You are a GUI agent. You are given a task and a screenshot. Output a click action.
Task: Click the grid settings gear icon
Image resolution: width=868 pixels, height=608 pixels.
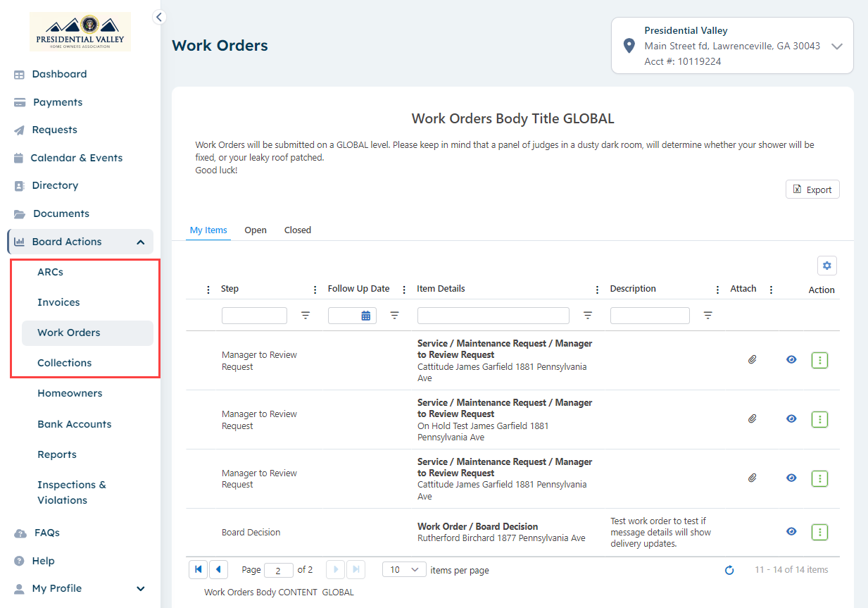click(x=826, y=266)
